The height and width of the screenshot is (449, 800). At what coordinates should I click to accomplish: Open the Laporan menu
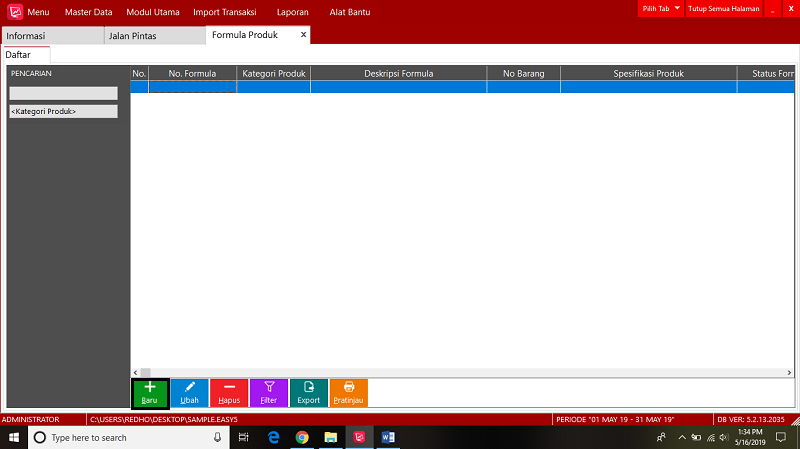click(293, 12)
